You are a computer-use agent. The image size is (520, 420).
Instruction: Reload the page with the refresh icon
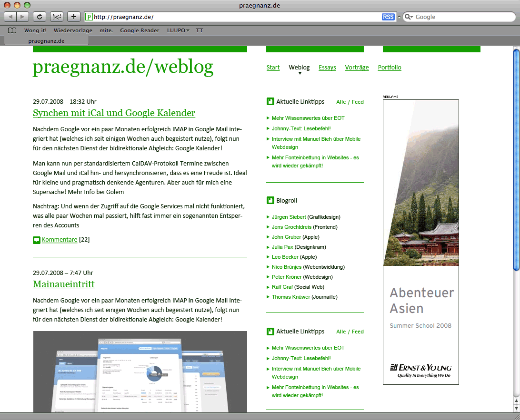coord(40,17)
